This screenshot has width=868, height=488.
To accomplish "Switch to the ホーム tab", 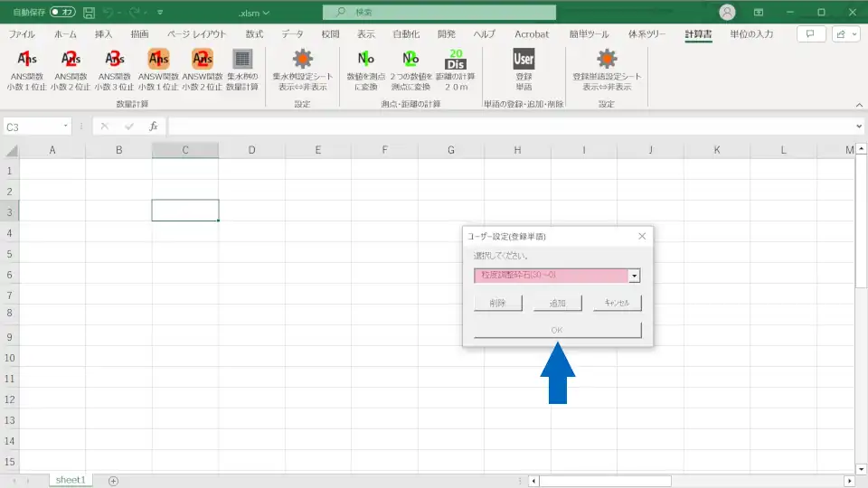I will click(65, 34).
